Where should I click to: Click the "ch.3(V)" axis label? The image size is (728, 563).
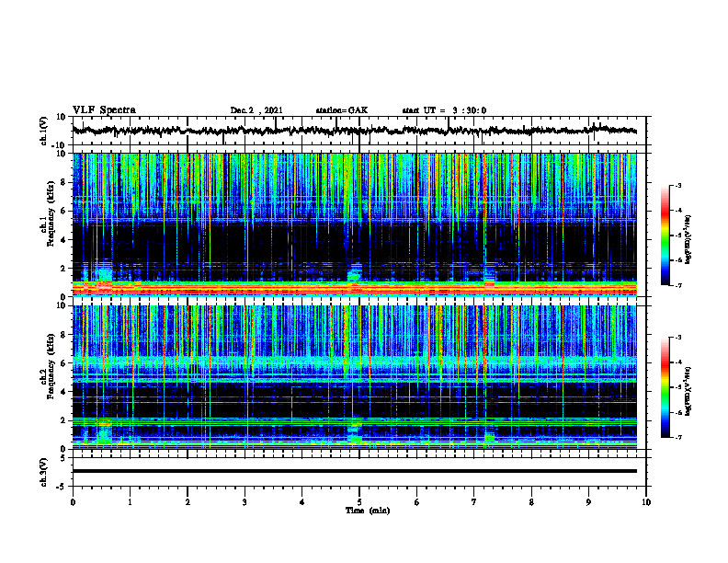pyautogui.click(x=44, y=472)
